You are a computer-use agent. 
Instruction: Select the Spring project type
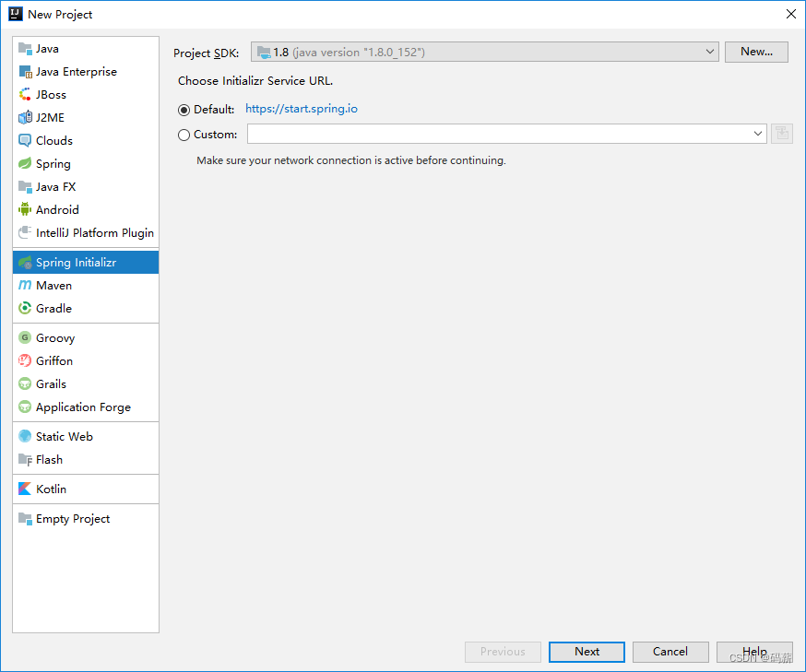(52, 163)
